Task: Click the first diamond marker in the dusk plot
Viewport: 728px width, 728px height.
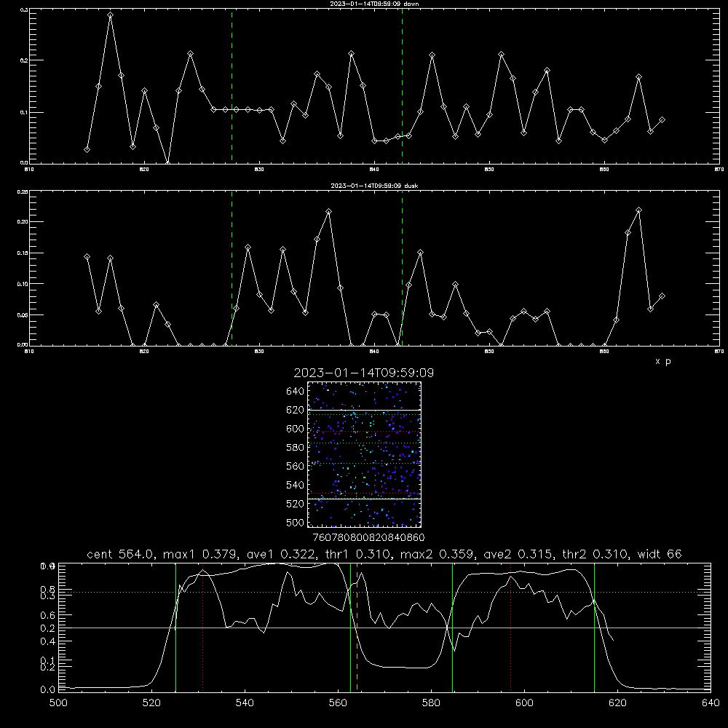Action: pos(87,257)
